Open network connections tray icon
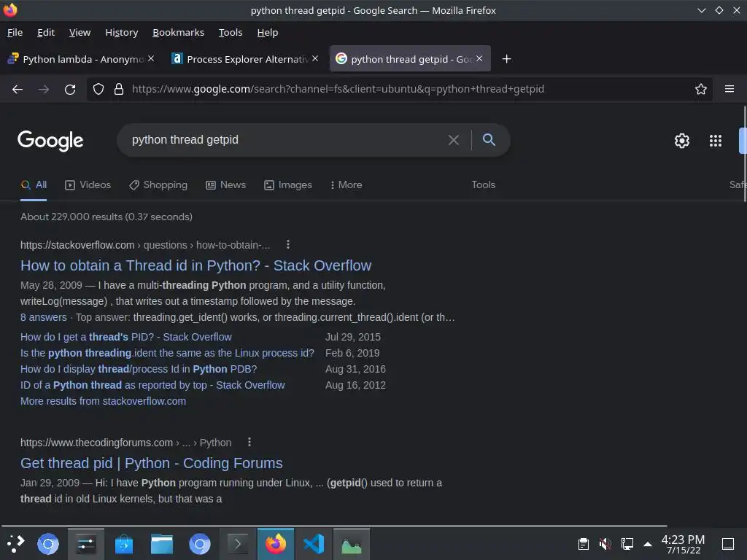The height and width of the screenshot is (560, 747). [627, 544]
